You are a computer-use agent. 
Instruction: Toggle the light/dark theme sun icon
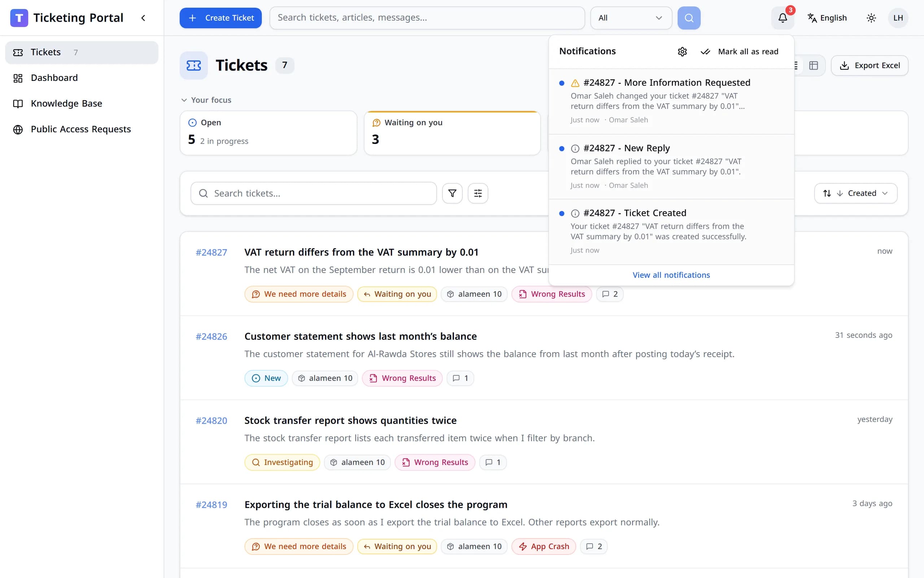[871, 18]
